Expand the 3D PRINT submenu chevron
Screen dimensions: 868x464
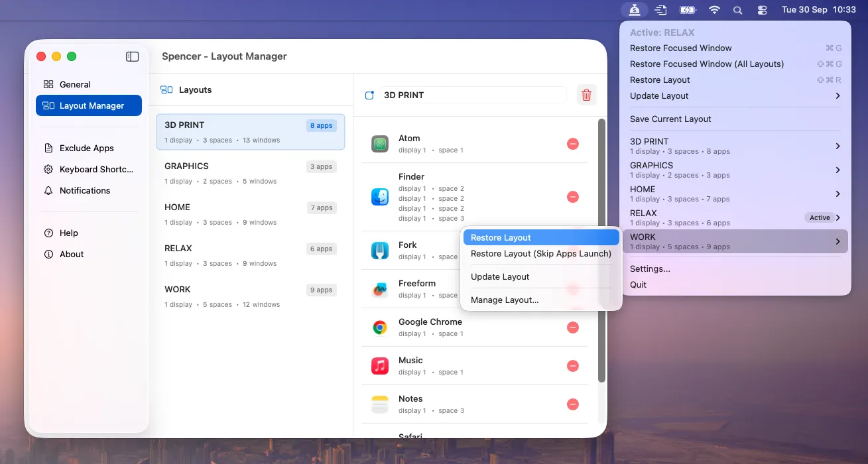click(837, 146)
